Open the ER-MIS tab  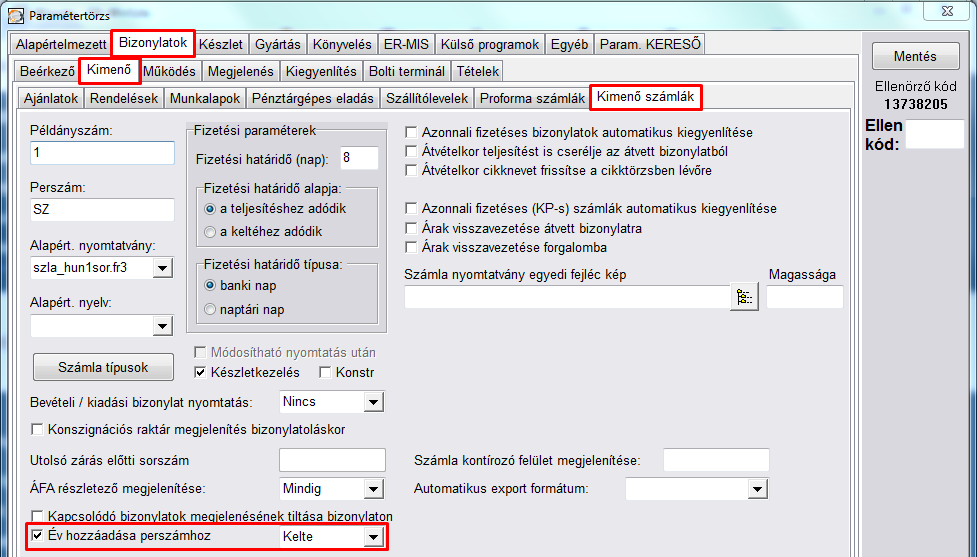click(406, 45)
